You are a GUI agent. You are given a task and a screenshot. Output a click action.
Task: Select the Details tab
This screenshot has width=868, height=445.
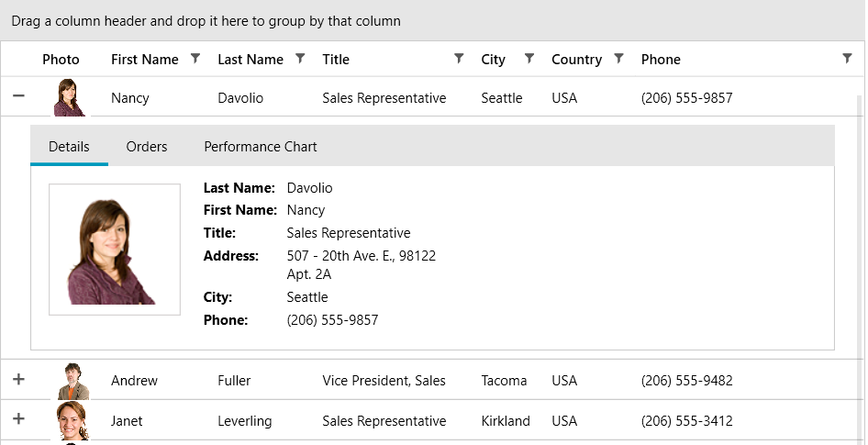(69, 147)
